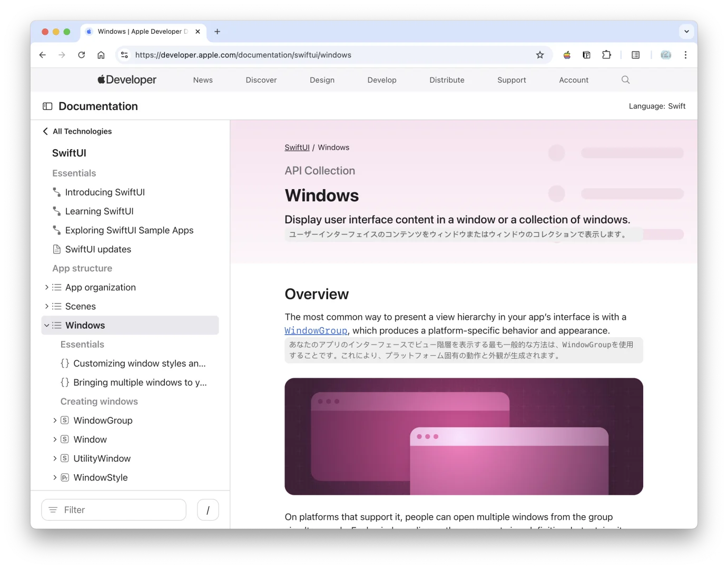Open the Distribute menu

[447, 80]
